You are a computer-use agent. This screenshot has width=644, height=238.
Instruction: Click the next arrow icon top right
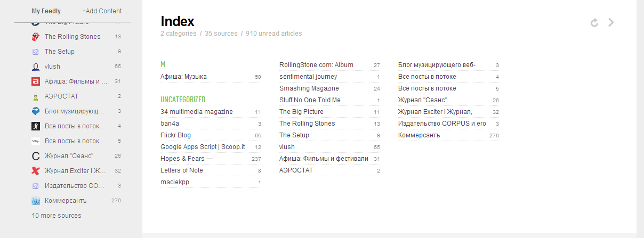611,22
